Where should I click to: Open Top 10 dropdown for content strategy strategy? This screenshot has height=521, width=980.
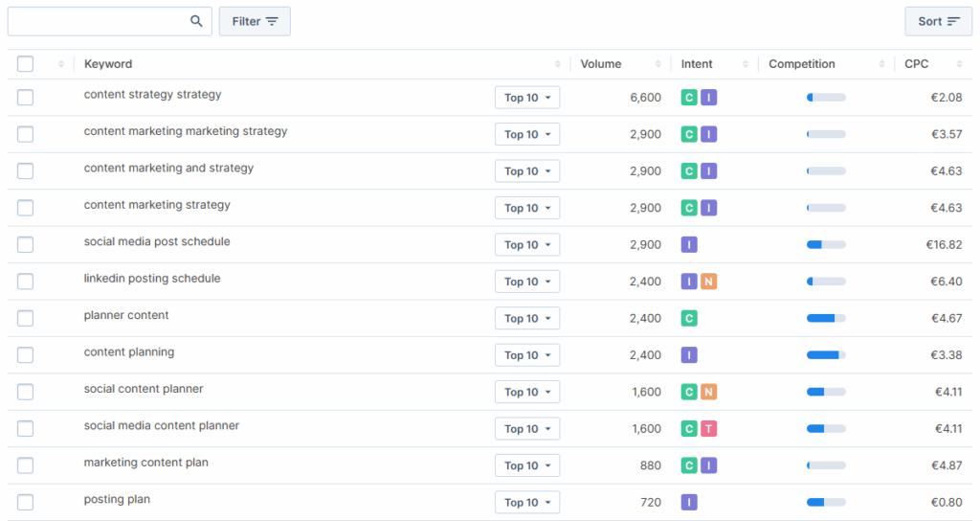pos(527,98)
